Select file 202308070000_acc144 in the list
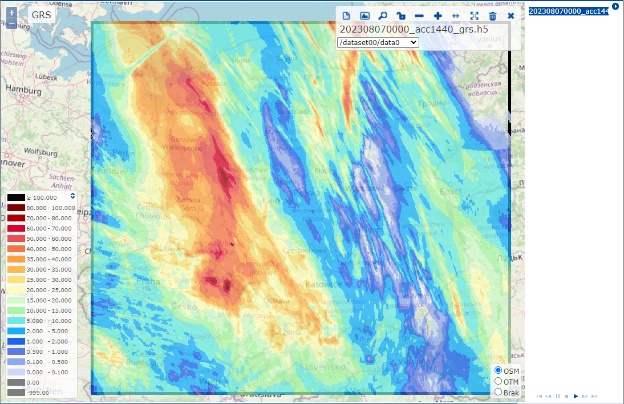Image resolution: width=624 pixels, height=404 pixels. 568,11
